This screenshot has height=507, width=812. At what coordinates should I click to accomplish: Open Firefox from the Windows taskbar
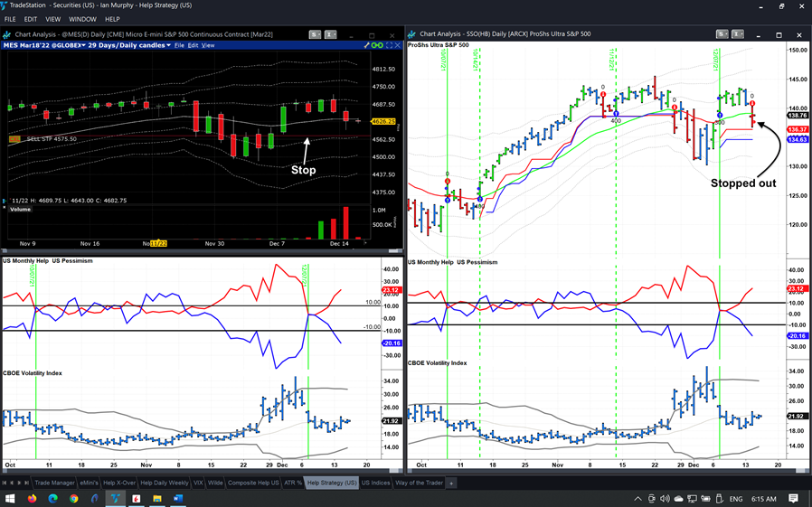click(x=32, y=498)
